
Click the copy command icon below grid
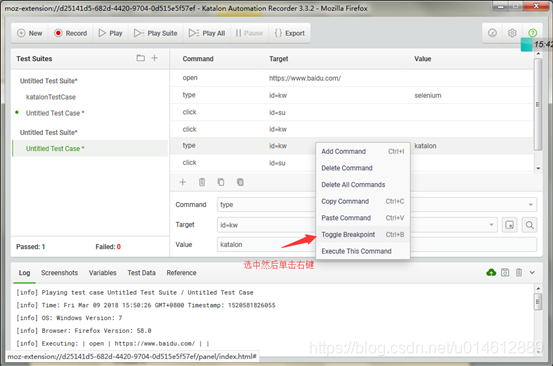coord(221,182)
